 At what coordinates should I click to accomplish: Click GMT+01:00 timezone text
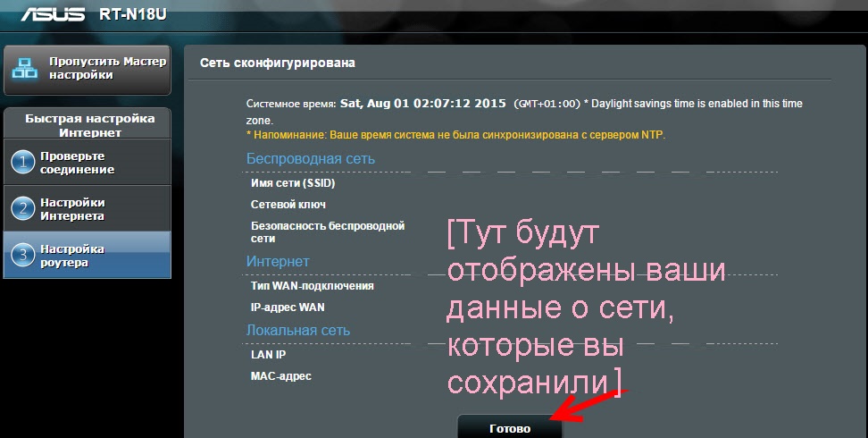pos(547,104)
